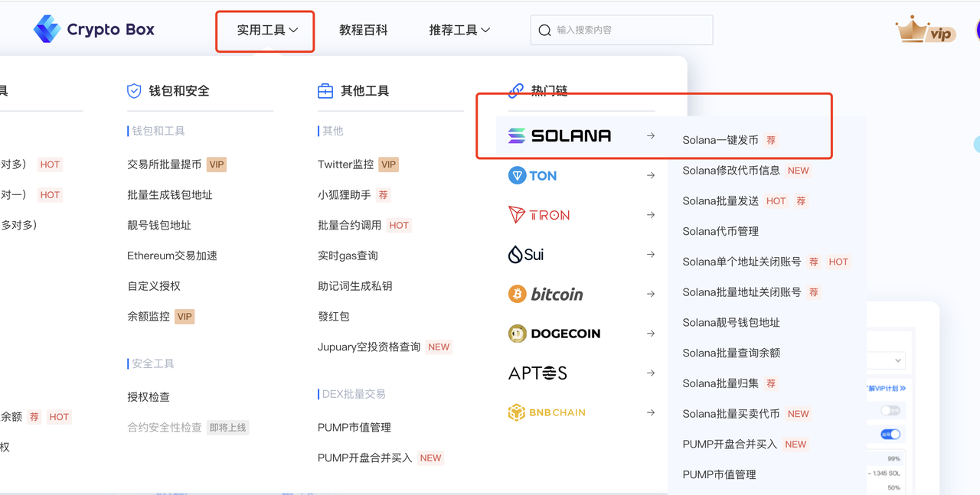Expand the arrow next to TON

tap(651, 175)
